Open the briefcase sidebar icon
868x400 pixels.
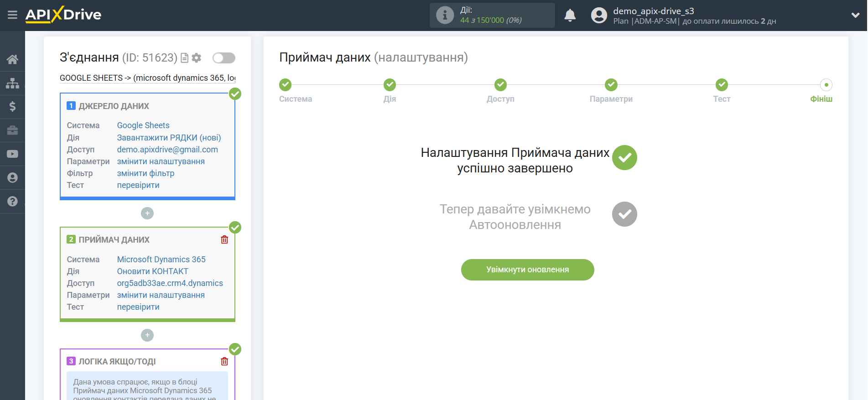click(12, 130)
